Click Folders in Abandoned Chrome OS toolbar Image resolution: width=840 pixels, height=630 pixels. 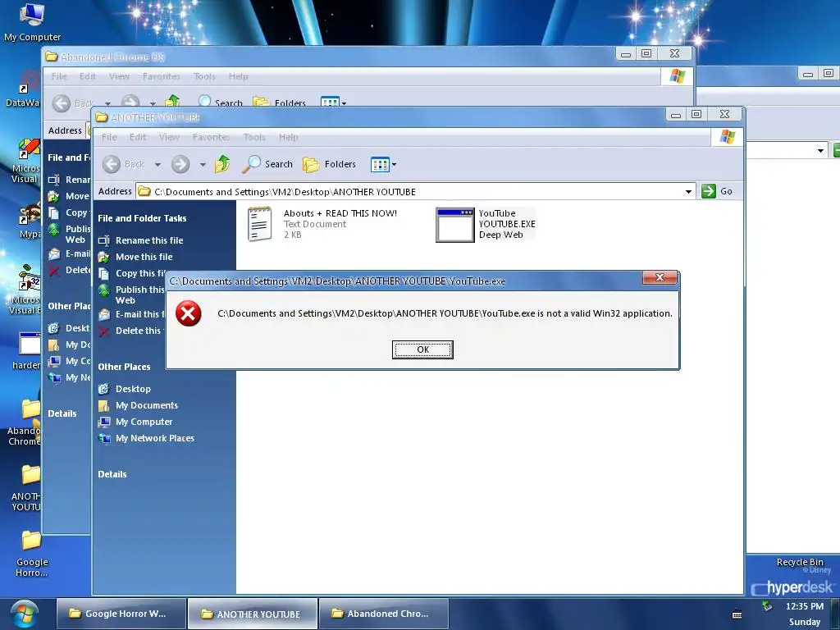279,103
